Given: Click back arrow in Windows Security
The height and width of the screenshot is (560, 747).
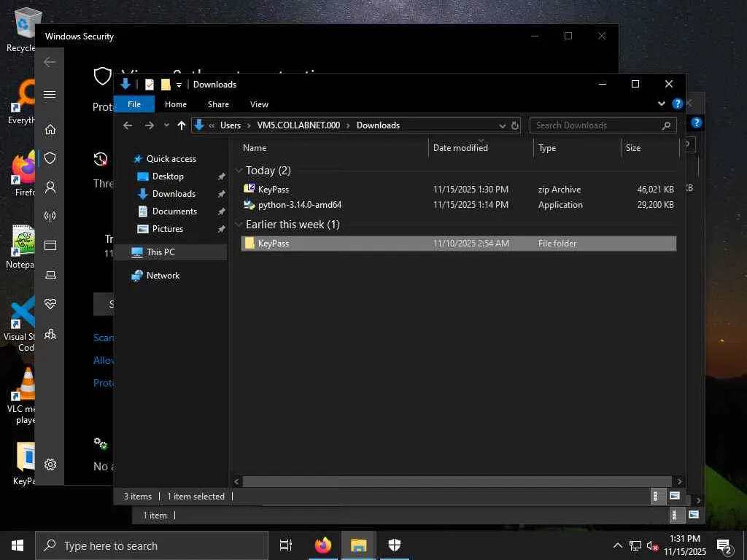Looking at the screenshot, I should click(x=50, y=62).
